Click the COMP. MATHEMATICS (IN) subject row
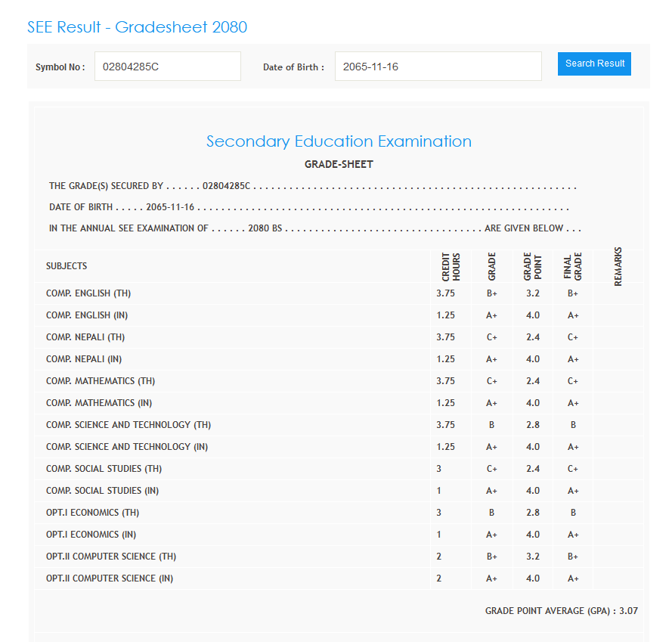672x642 pixels. tap(99, 403)
